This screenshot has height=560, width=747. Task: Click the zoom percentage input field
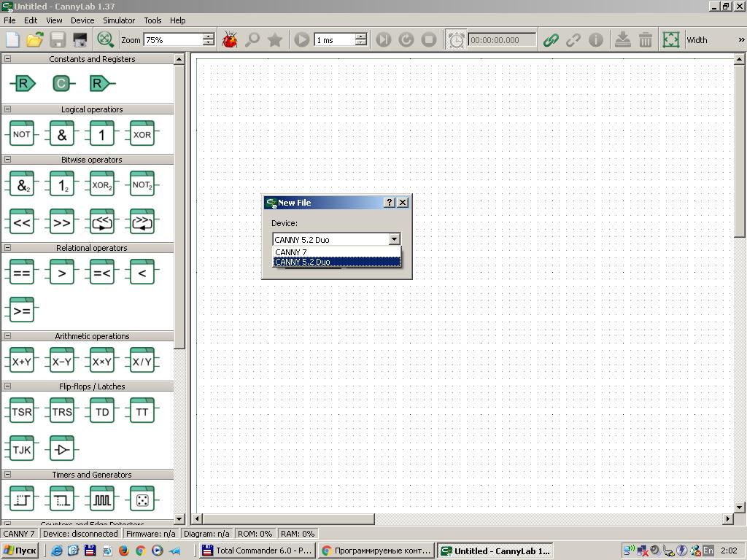click(174, 40)
